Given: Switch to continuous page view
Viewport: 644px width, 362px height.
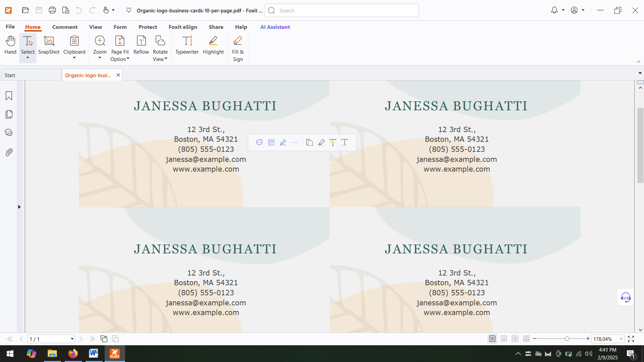Looking at the screenshot, I should [504, 339].
